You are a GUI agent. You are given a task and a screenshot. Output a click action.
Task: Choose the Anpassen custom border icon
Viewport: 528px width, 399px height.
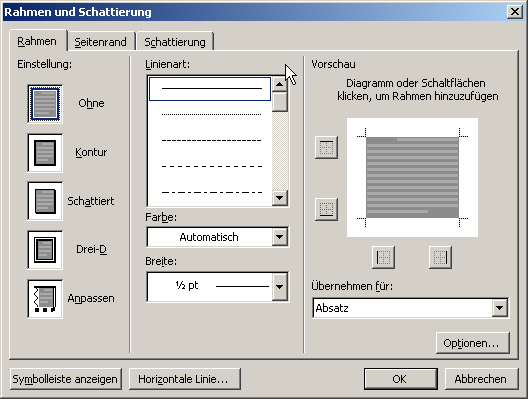(45, 299)
